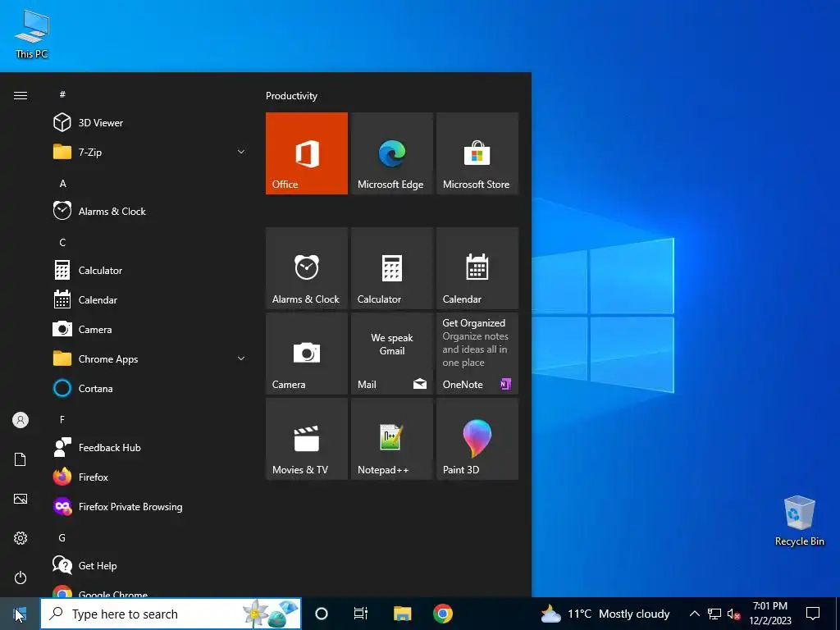Open Cortana circle on taskbar
Image resolution: width=840 pixels, height=630 pixels.
click(322, 614)
